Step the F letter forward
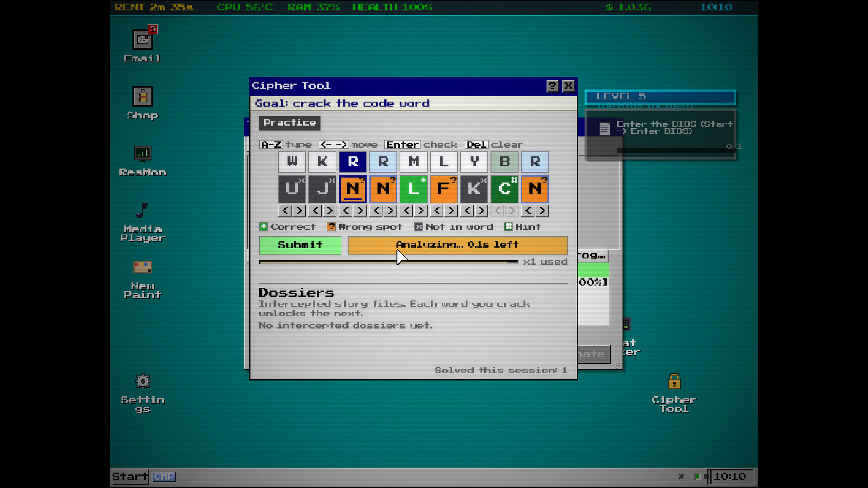This screenshot has width=868, height=488. [x=451, y=211]
